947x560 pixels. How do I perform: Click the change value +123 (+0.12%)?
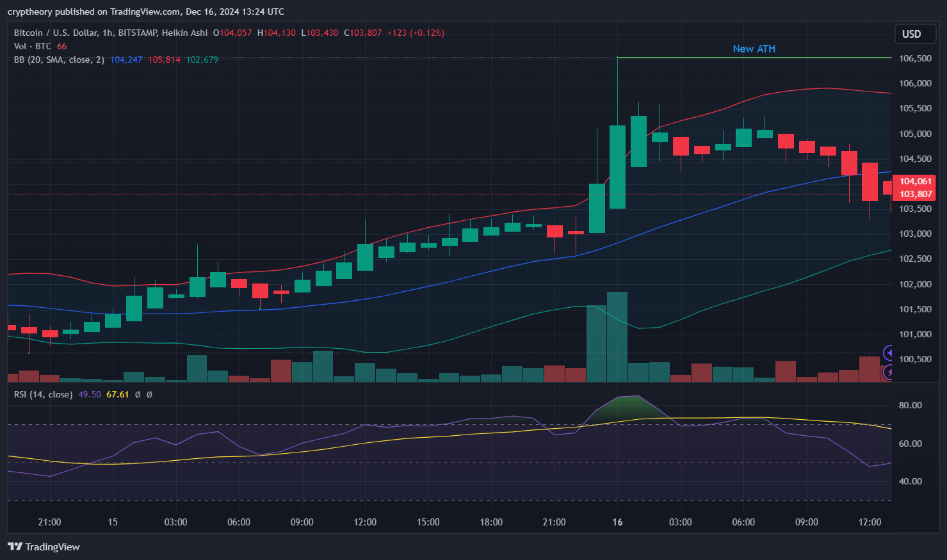point(416,33)
